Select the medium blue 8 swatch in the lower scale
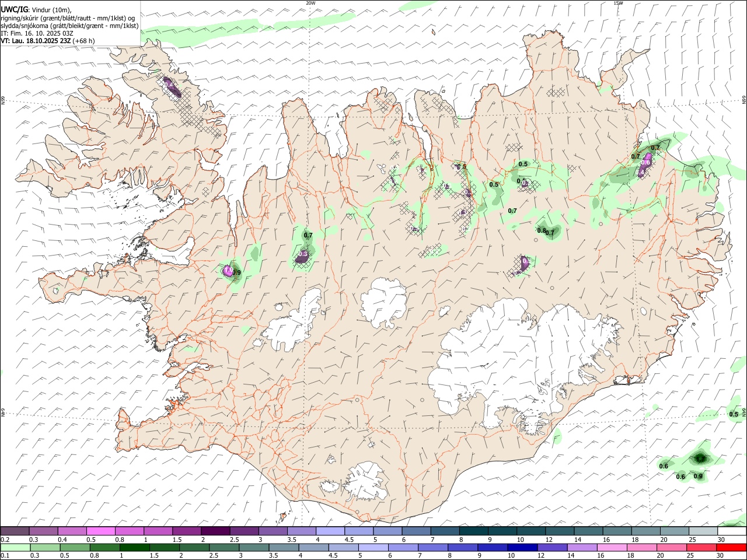 click(x=463, y=547)
